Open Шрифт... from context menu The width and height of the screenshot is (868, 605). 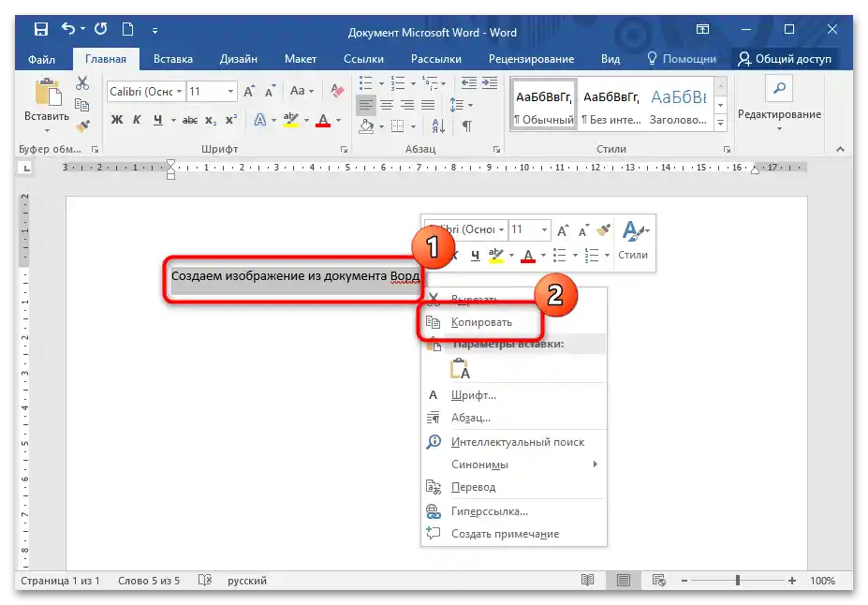[x=514, y=395]
